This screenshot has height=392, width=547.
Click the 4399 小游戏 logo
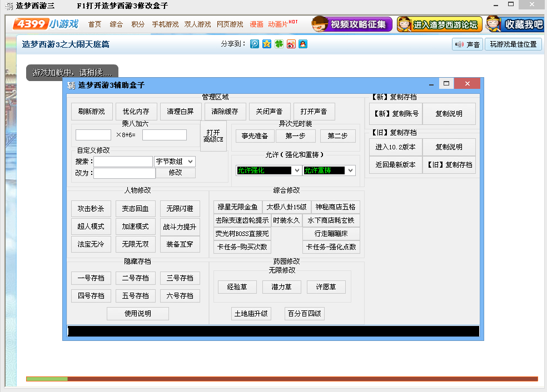[46, 24]
